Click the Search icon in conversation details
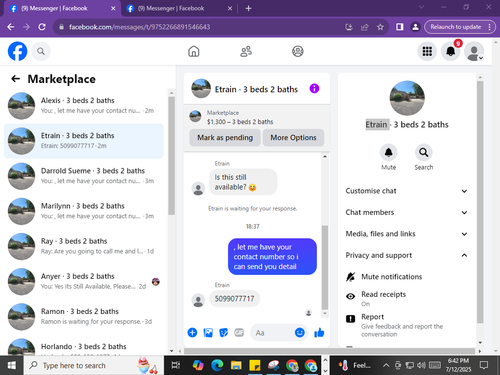The height and width of the screenshot is (375, 500). point(423,153)
